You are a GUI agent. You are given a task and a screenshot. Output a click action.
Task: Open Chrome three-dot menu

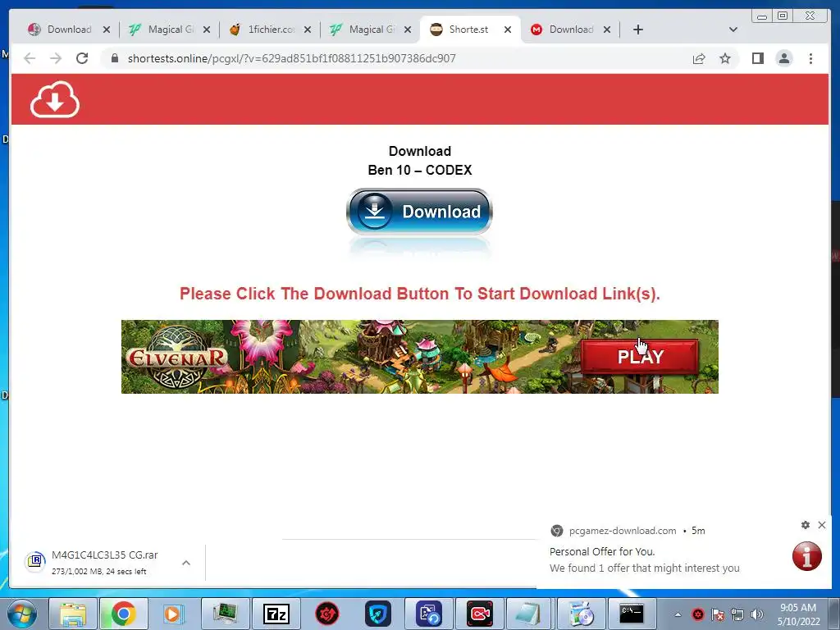click(x=810, y=58)
